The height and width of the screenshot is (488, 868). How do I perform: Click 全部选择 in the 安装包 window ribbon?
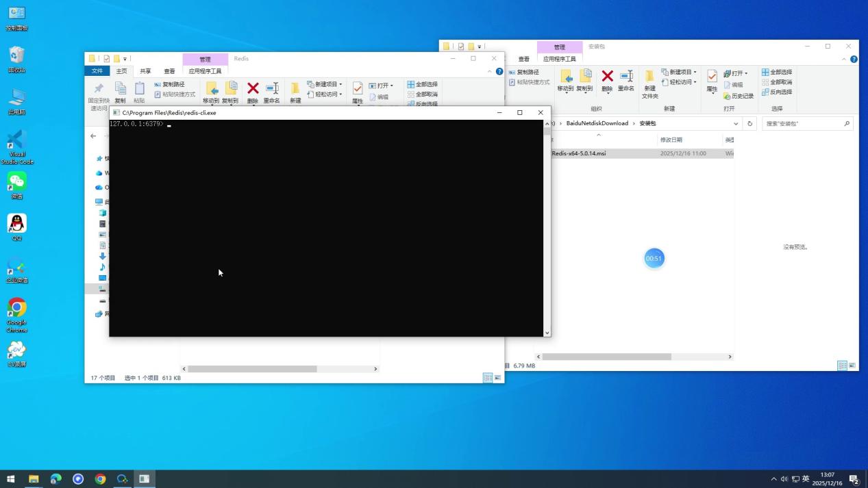point(777,72)
